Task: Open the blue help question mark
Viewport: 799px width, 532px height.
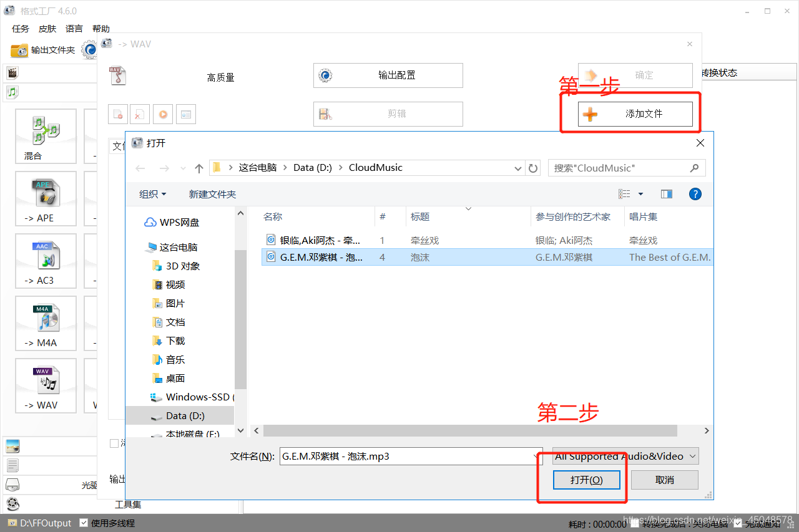Action: pos(695,194)
